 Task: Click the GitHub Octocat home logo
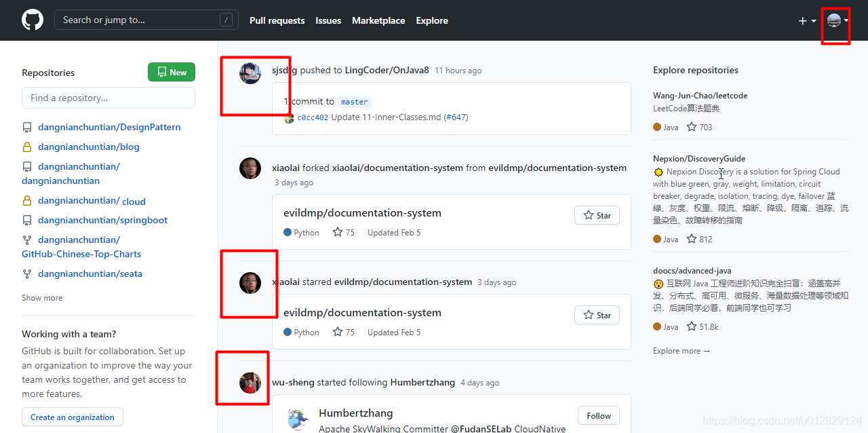pos(32,20)
